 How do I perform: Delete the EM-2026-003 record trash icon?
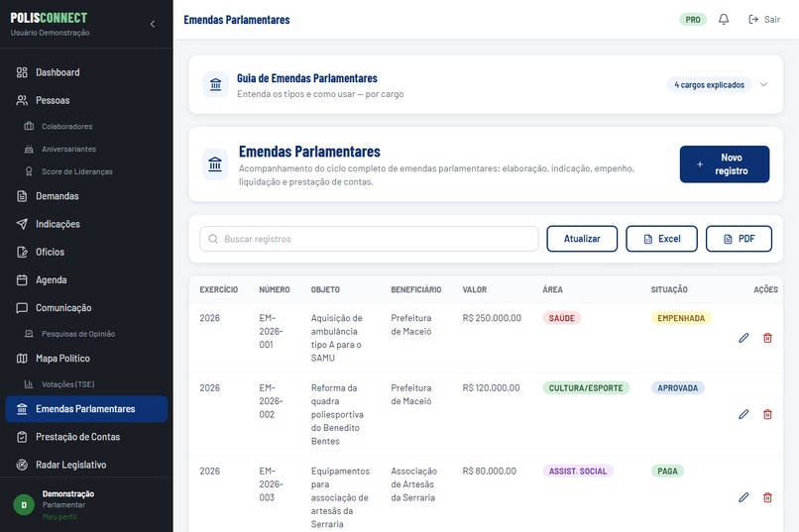(767, 497)
